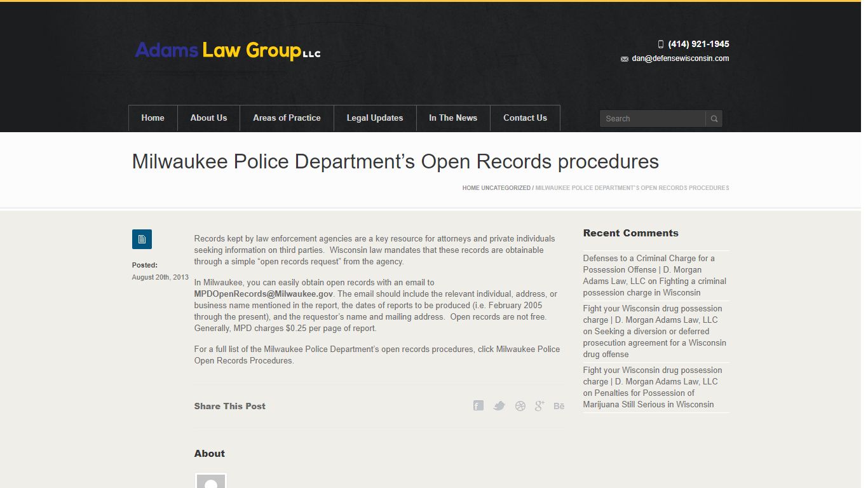Image resolution: width=868 pixels, height=488 pixels.
Task: Click the breadcrumb current page title text
Action: coord(632,188)
